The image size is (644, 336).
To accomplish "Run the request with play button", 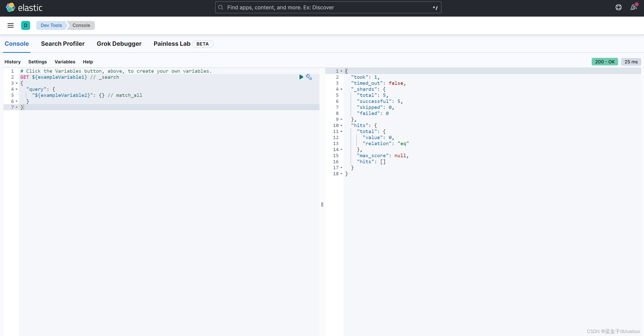I will 301,77.
